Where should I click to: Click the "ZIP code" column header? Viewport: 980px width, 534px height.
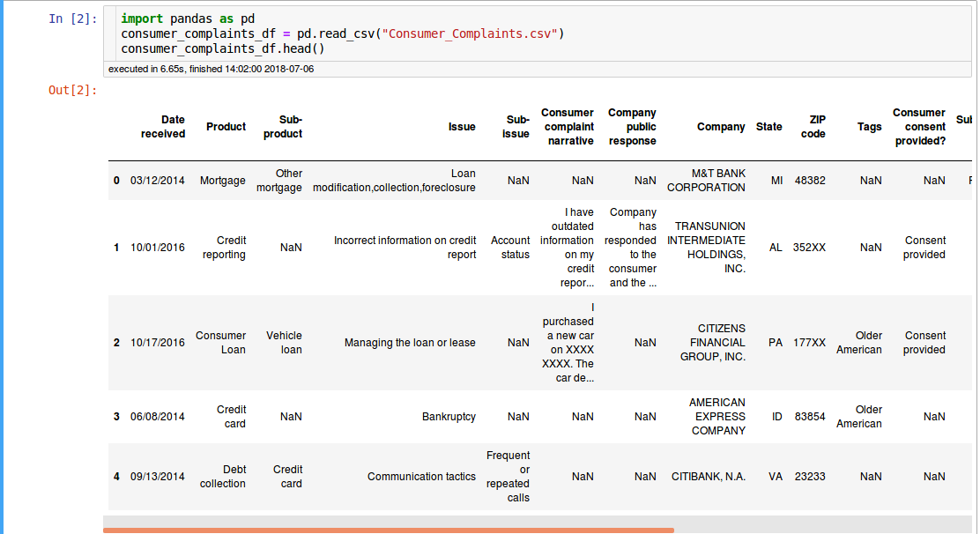pyautogui.click(x=813, y=127)
